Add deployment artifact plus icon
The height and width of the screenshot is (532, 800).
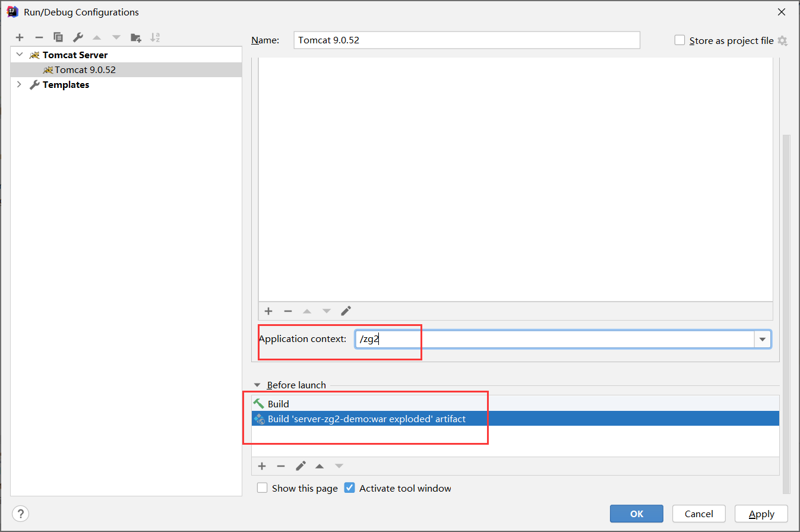pyautogui.click(x=268, y=311)
